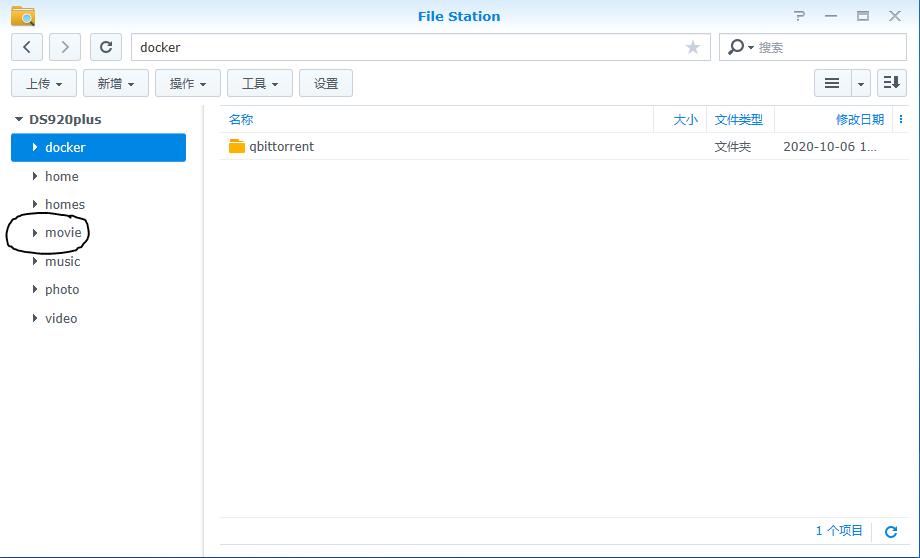Open the 工具 tools menu
The height and width of the screenshot is (558, 920).
[260, 83]
